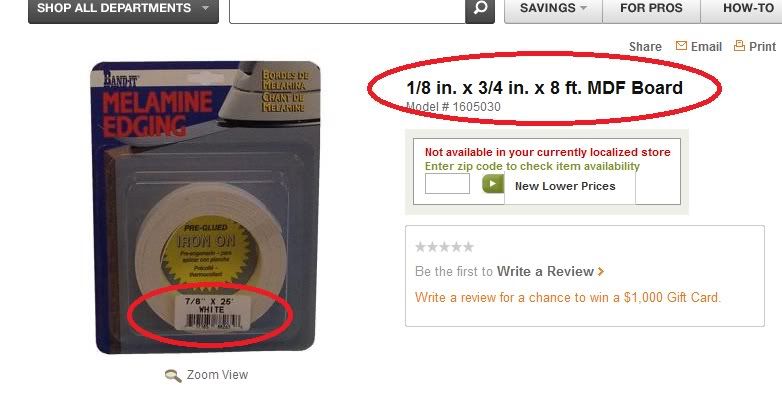
Task: Click the top search text box
Action: coord(347,9)
